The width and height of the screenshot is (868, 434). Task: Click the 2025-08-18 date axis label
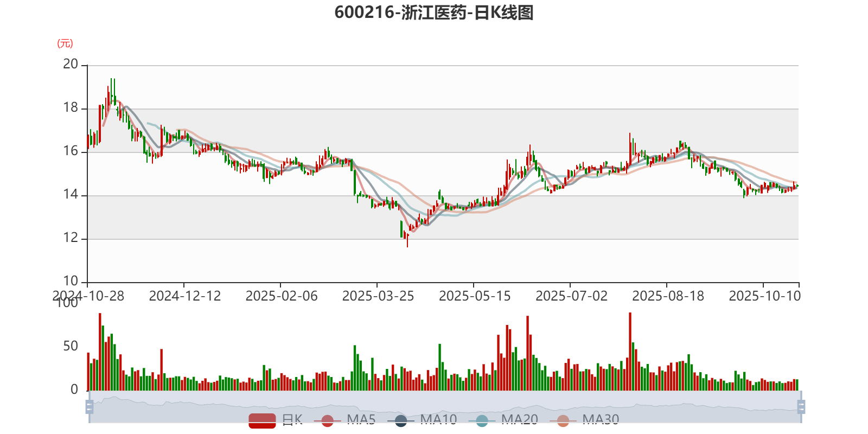tap(668, 296)
